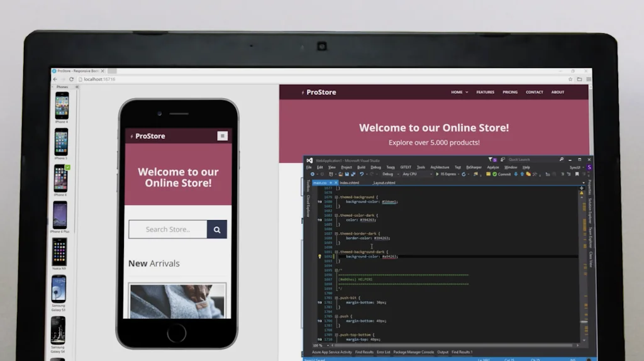This screenshot has height=361, width=644.
Task: Click the Commit button with green check
Action: 501,174
